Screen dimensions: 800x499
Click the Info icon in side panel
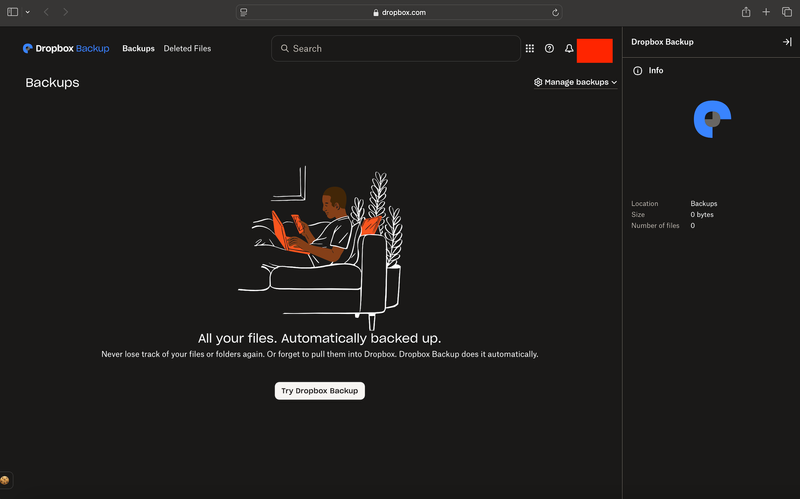pyautogui.click(x=638, y=71)
